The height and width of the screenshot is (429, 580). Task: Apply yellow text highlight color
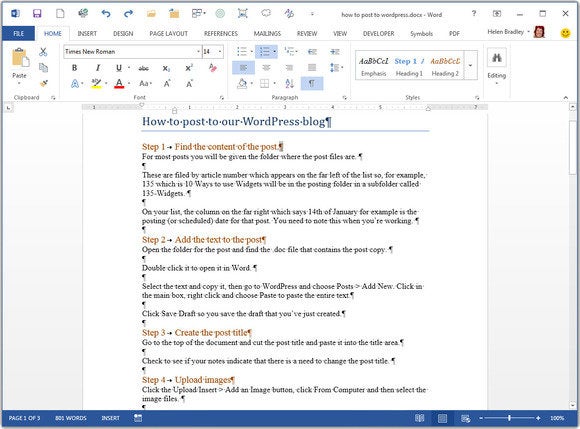pyautogui.click(x=96, y=84)
